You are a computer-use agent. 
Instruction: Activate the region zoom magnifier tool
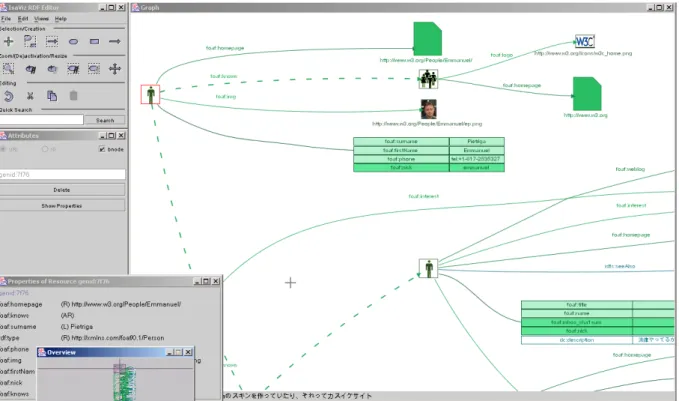(8, 68)
